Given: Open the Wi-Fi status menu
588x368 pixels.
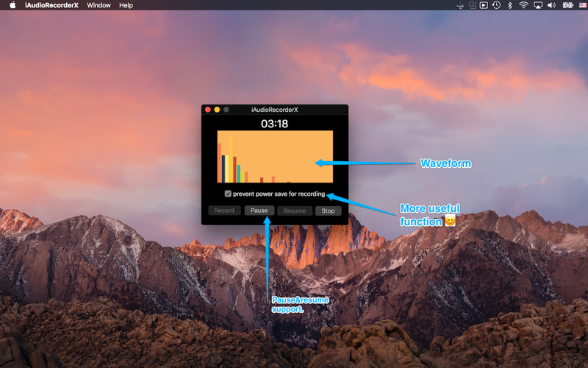Looking at the screenshot, I should 523,5.
